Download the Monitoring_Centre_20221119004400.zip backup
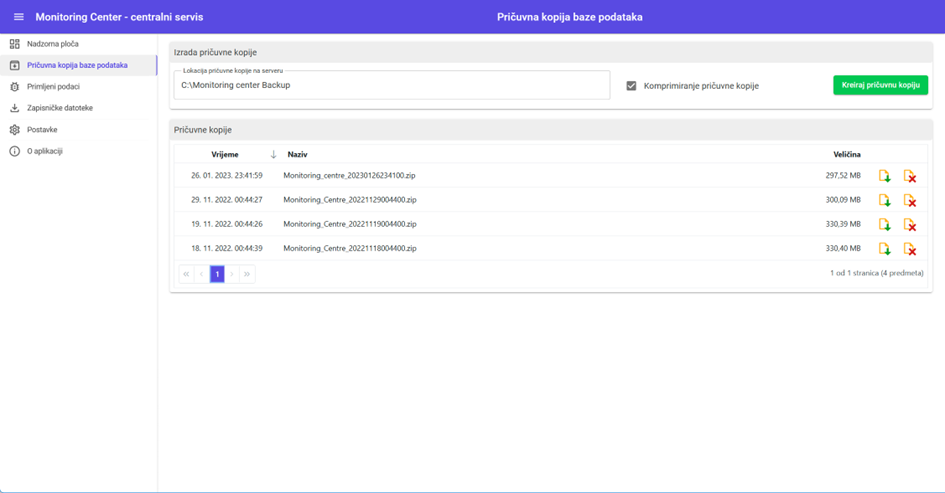The height and width of the screenshot is (493, 945). click(884, 224)
